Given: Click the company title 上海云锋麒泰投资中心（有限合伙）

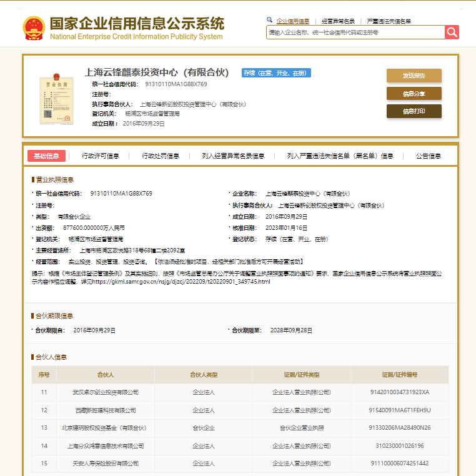Looking at the screenshot, I should (x=157, y=72).
